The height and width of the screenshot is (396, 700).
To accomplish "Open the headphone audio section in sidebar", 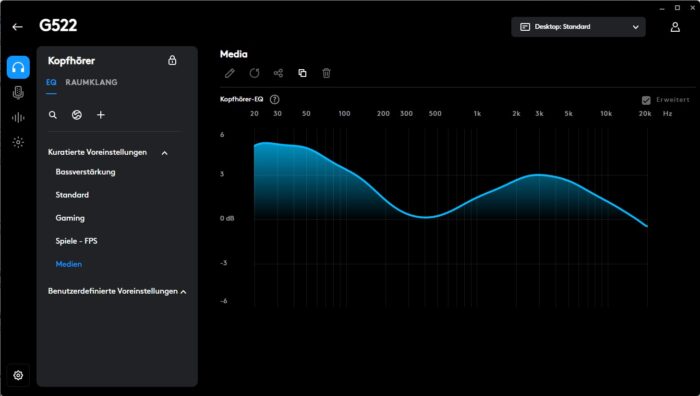I will (18, 67).
